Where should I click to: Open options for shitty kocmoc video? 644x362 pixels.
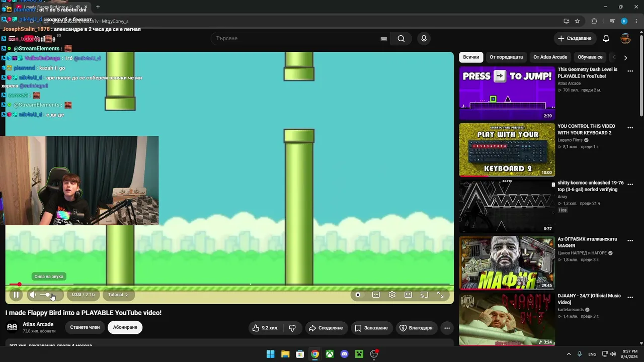pos(630,185)
